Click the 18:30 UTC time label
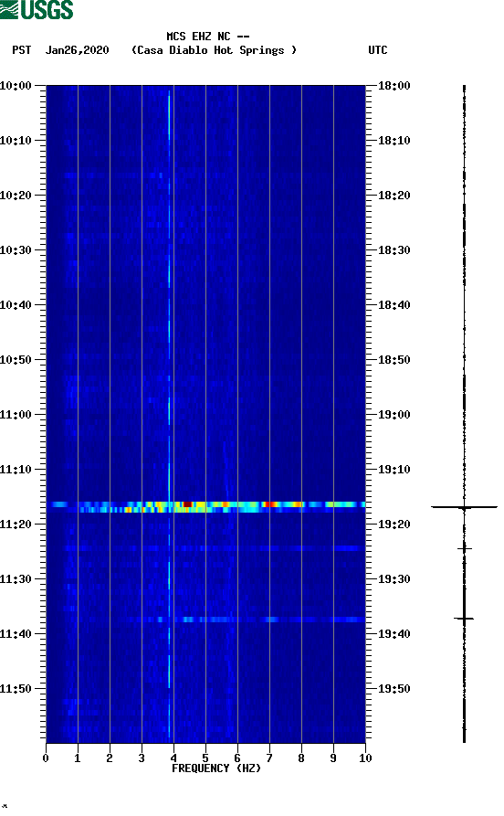This screenshot has height=816, width=504. [394, 250]
